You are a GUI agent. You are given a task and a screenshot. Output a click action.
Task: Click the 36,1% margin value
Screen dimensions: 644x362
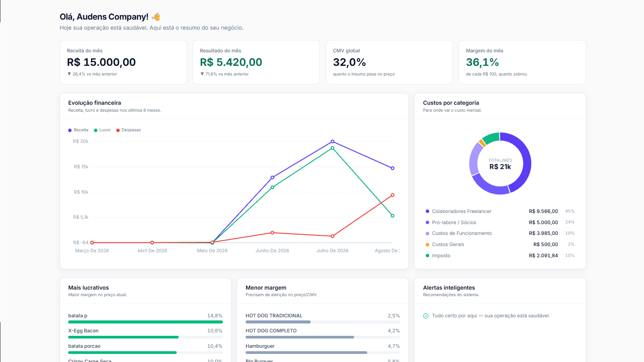pyautogui.click(x=482, y=62)
